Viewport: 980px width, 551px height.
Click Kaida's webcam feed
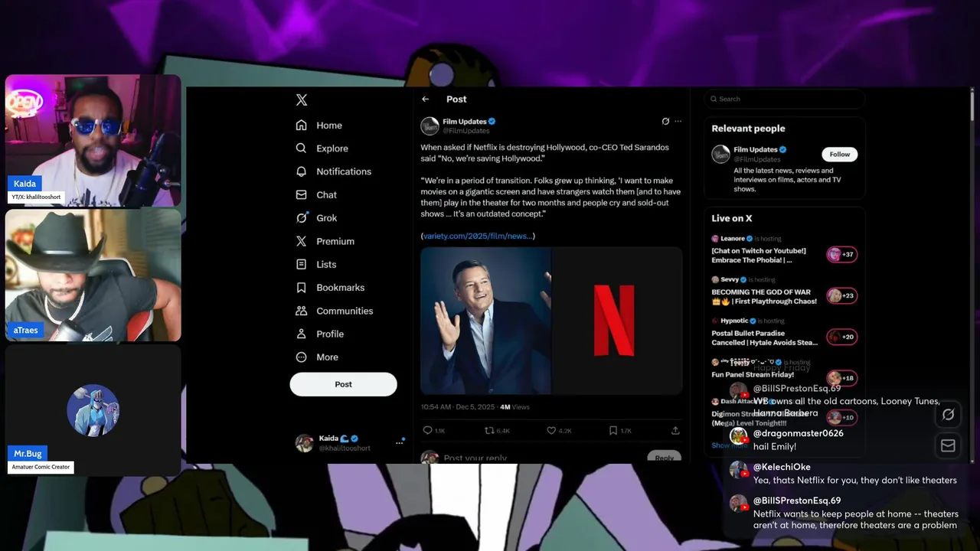[93, 140]
